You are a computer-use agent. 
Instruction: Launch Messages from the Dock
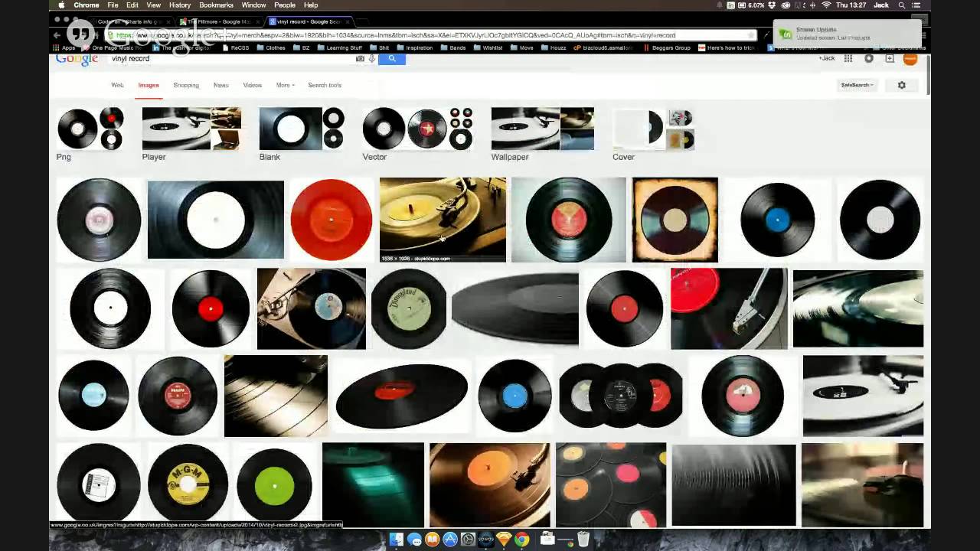(414, 540)
